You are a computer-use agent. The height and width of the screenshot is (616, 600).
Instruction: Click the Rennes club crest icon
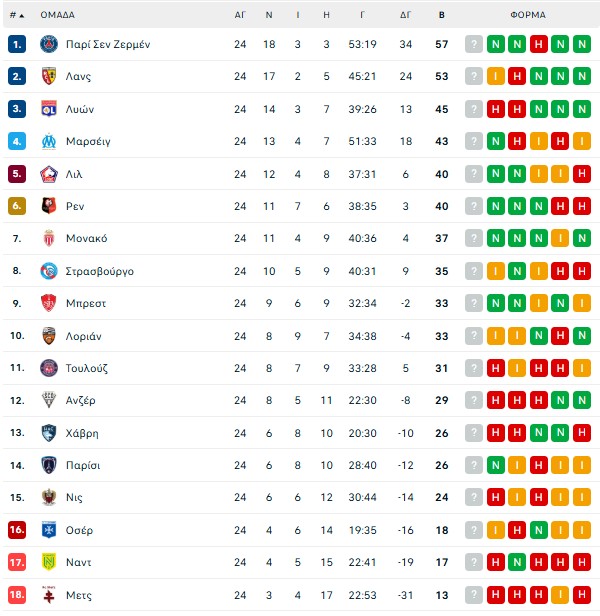pyautogui.click(x=48, y=206)
